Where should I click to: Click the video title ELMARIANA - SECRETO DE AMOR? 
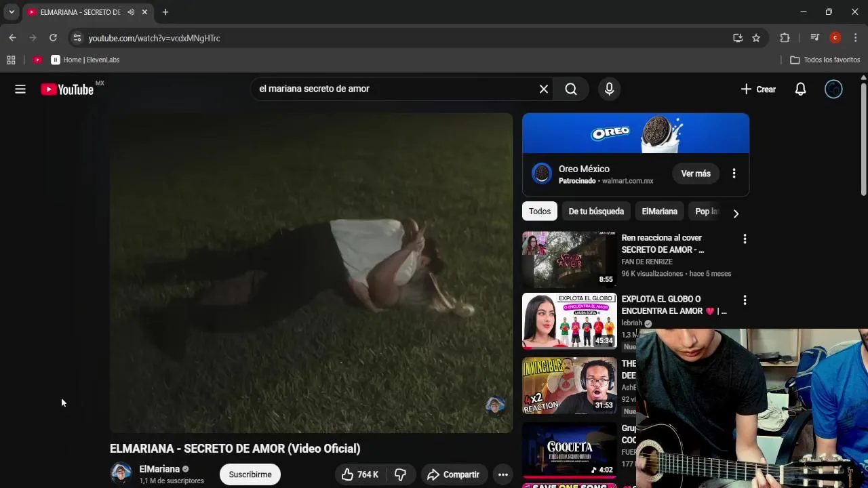click(235, 448)
